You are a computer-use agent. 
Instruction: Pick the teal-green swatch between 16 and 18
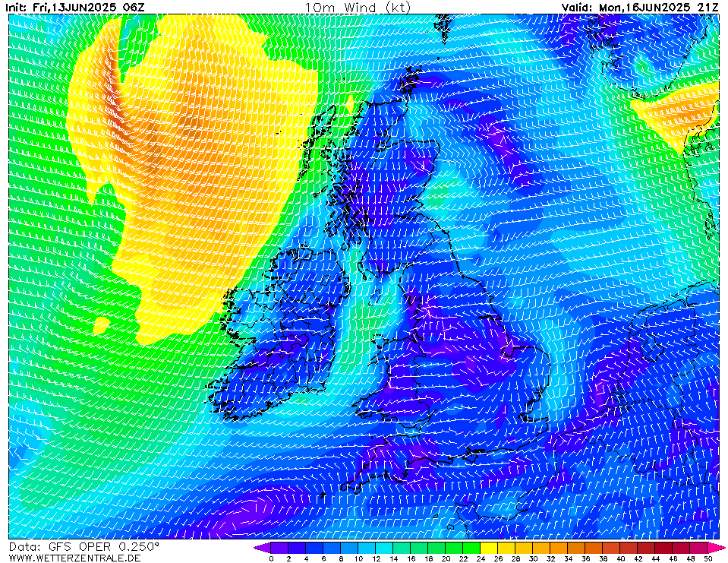coord(419,548)
